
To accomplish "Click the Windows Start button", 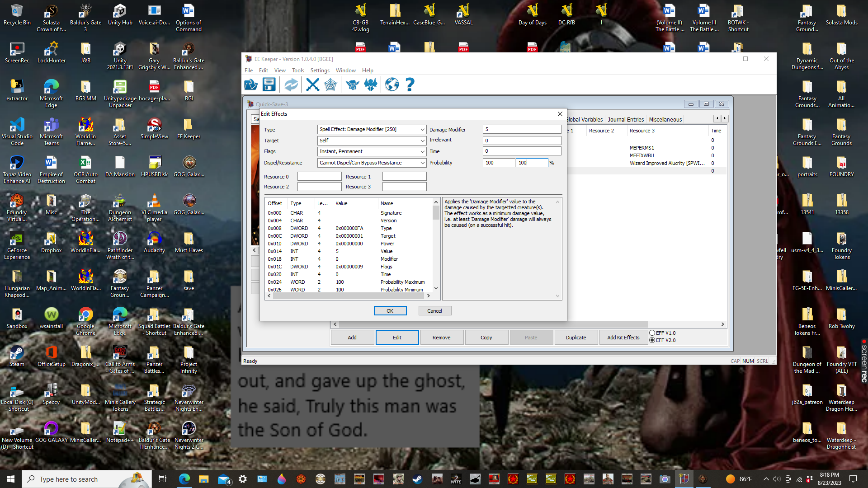I will pyautogui.click(x=11, y=479).
